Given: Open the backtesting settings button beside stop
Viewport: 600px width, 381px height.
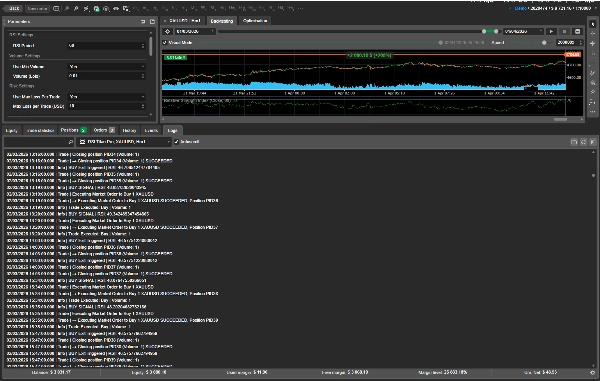Looking at the screenshot, I should click(577, 31).
